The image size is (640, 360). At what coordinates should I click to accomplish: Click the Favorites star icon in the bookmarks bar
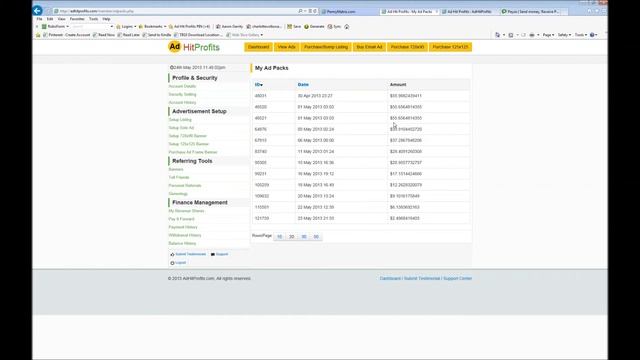coord(38,35)
